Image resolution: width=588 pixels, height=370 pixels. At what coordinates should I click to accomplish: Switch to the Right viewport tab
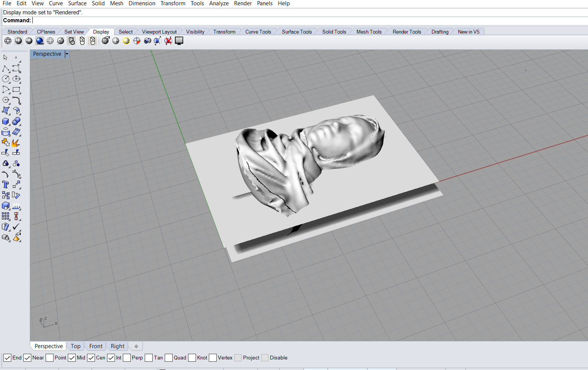pyautogui.click(x=118, y=346)
